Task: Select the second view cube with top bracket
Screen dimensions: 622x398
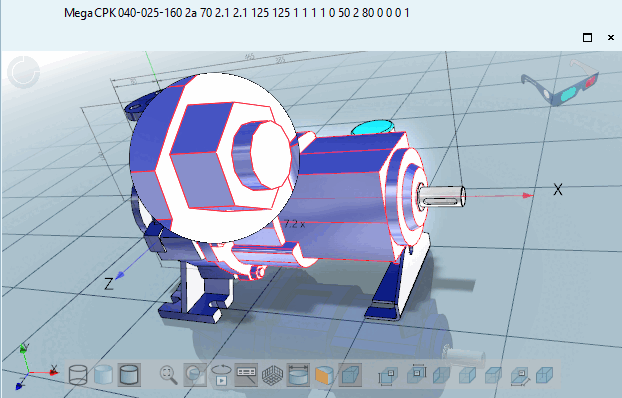Action: [x=416, y=375]
